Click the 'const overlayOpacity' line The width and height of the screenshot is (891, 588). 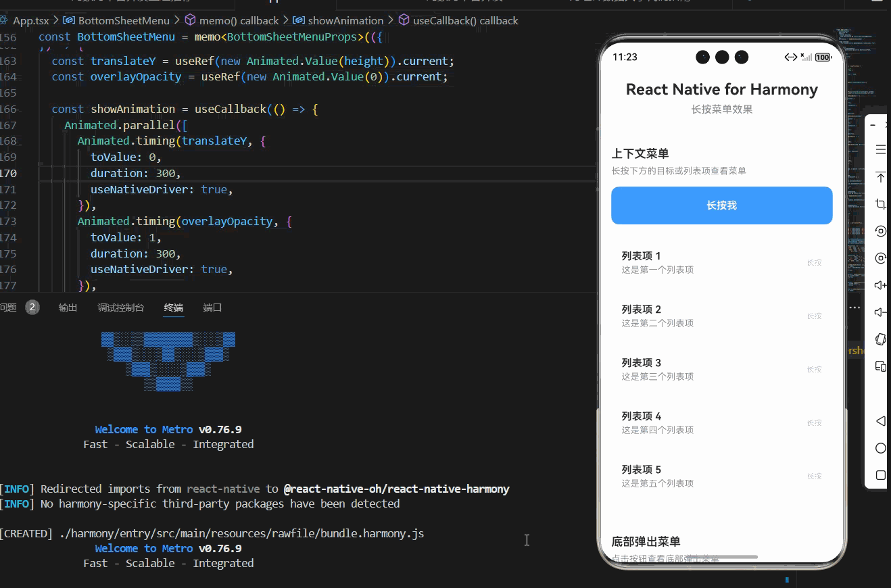tap(250, 76)
